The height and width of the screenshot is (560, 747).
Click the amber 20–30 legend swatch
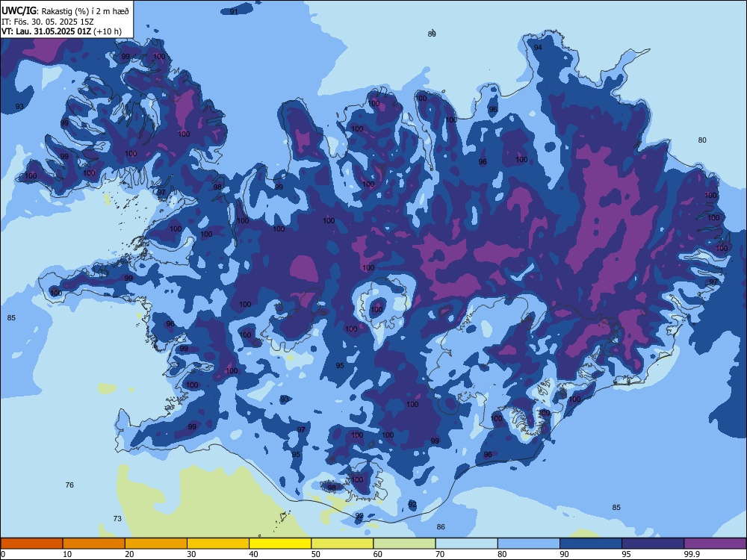click(156, 544)
